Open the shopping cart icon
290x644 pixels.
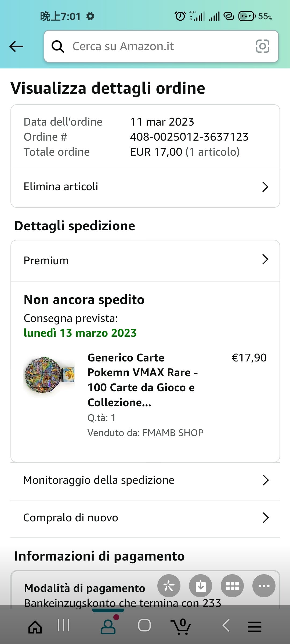pos(181,627)
